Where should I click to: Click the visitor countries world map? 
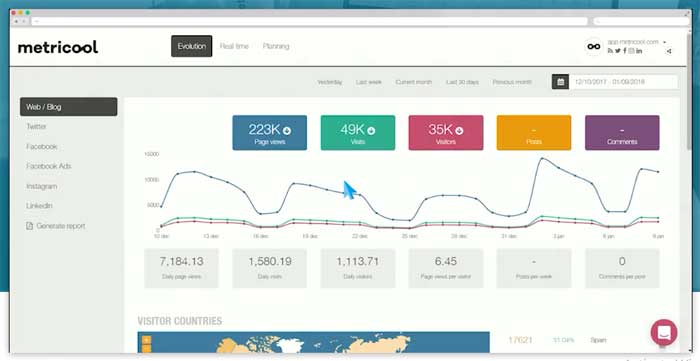coord(313,342)
